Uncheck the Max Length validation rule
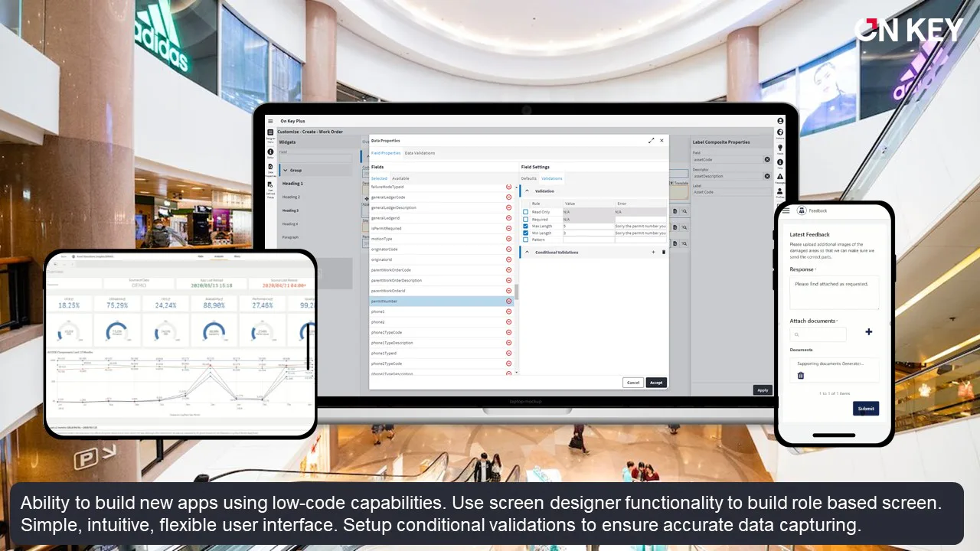Screen dimensions: 980x551 pyautogui.click(x=526, y=227)
